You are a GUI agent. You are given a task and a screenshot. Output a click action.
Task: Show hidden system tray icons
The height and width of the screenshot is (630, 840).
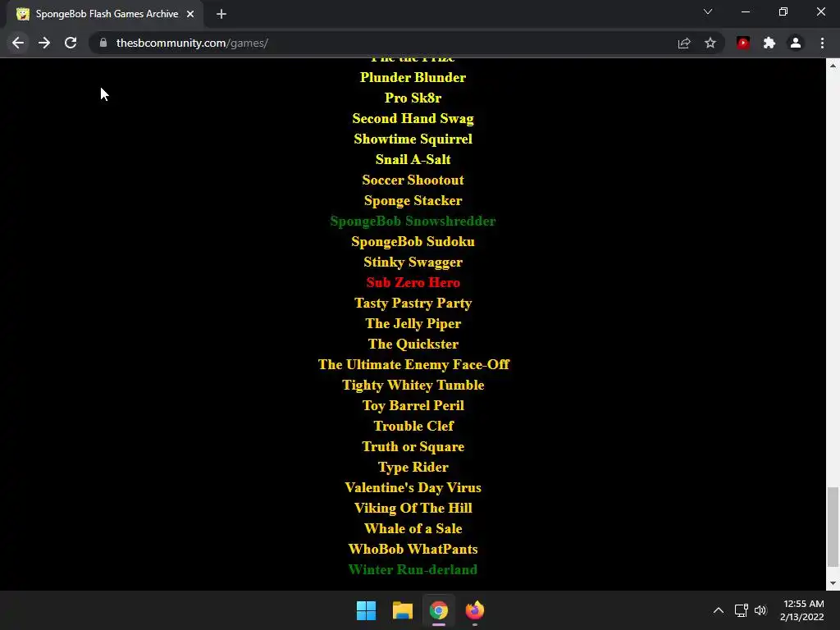pyautogui.click(x=719, y=610)
